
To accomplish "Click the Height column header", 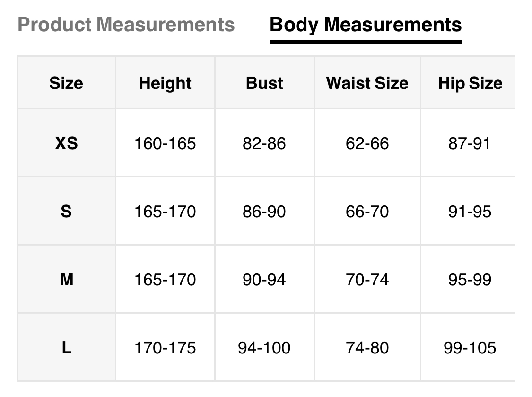I will [165, 83].
